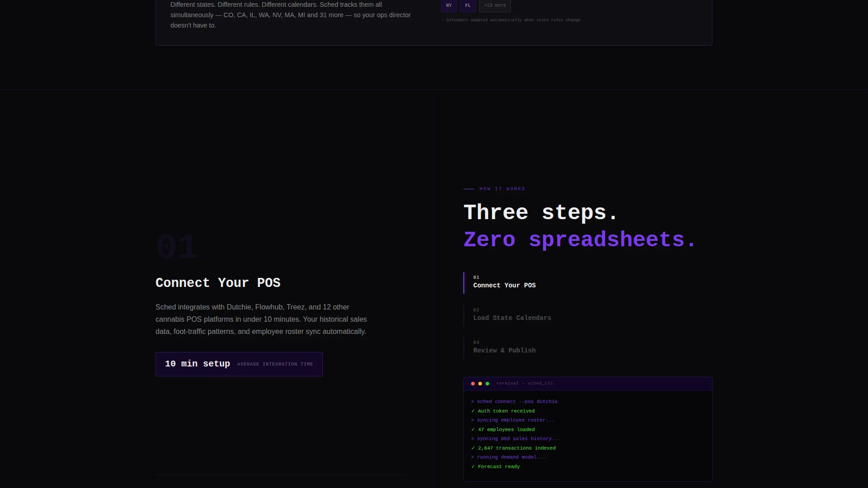Select the NY state badge
The width and height of the screenshot is (868, 488).
[x=448, y=5]
